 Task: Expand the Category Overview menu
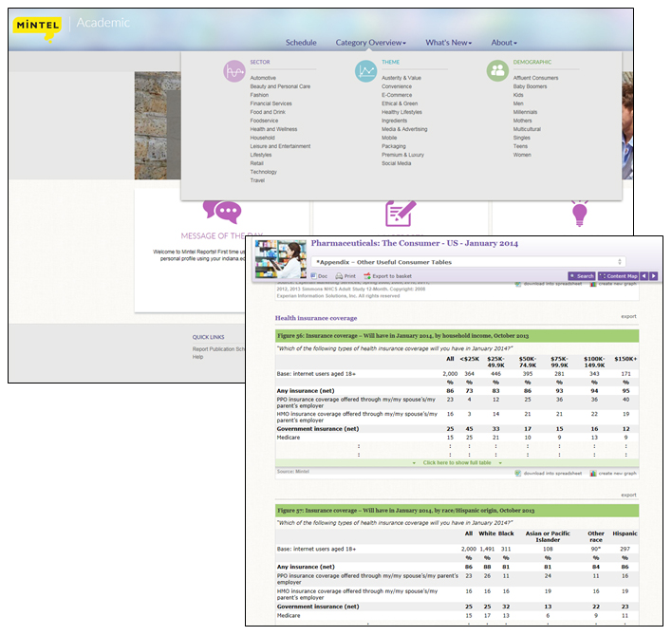pos(371,43)
